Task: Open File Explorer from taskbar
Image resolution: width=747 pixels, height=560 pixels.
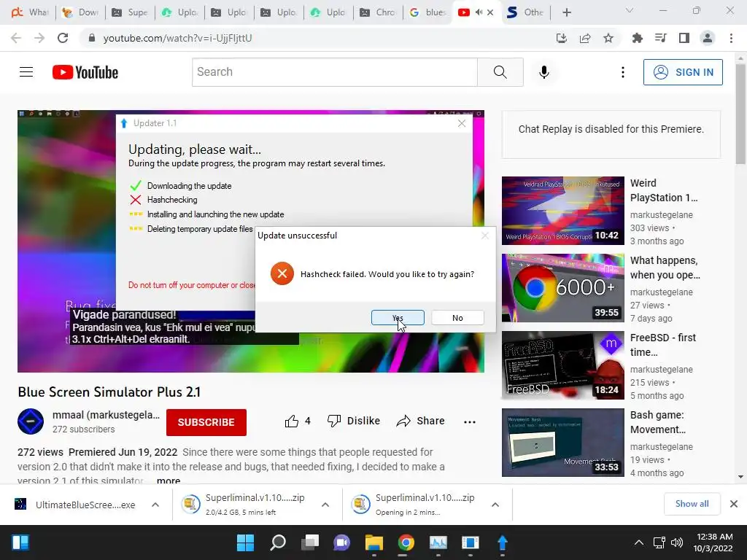Action: click(374, 542)
